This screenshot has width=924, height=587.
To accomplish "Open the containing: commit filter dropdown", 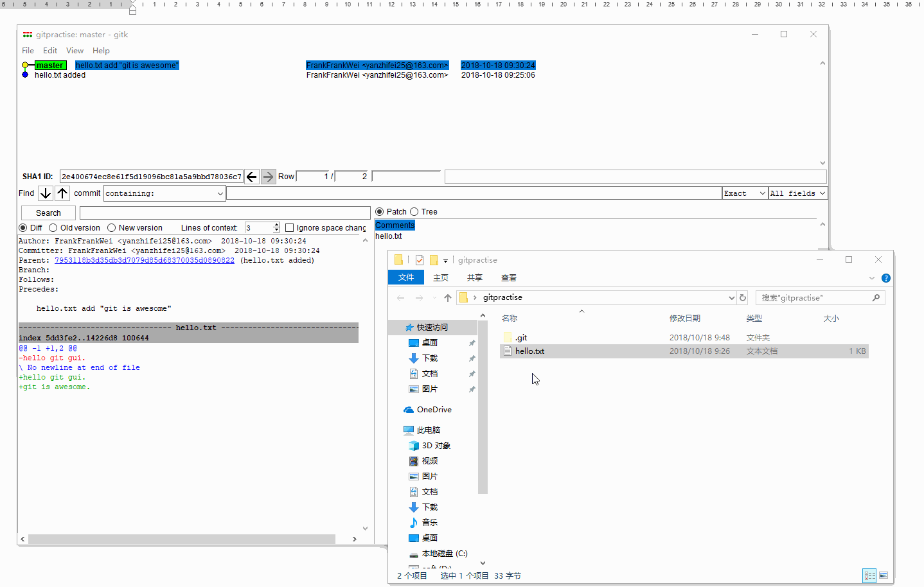I will [x=220, y=193].
